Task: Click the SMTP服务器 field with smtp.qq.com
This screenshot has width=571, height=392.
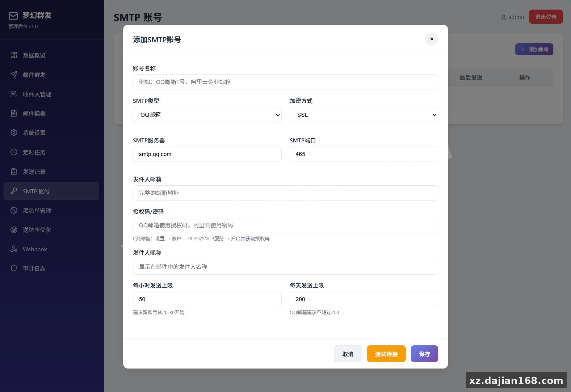Action: click(x=207, y=154)
